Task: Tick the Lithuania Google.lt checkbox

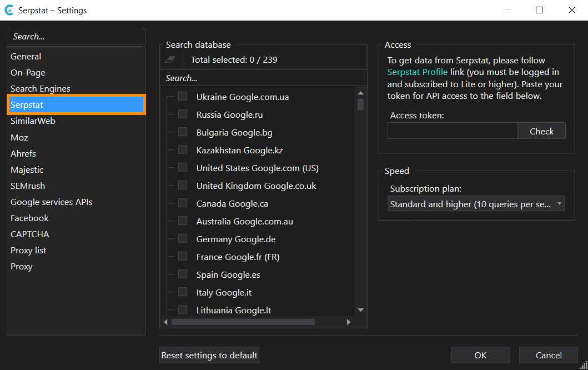Action: [x=183, y=309]
